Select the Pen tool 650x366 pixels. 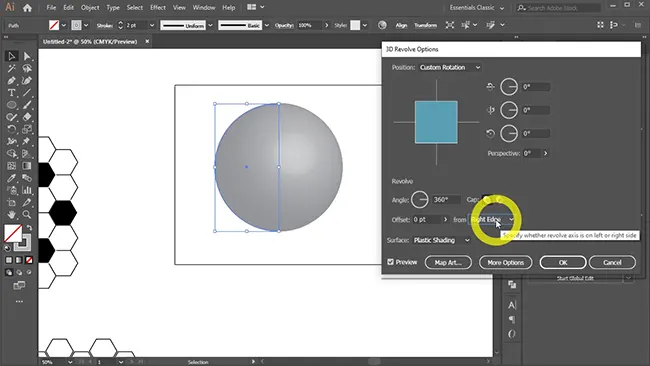(x=12, y=80)
